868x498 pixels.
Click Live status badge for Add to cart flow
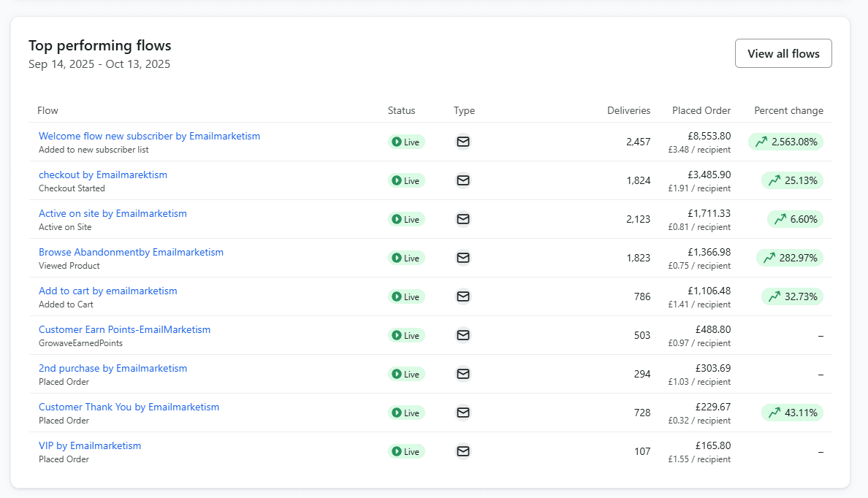point(406,296)
